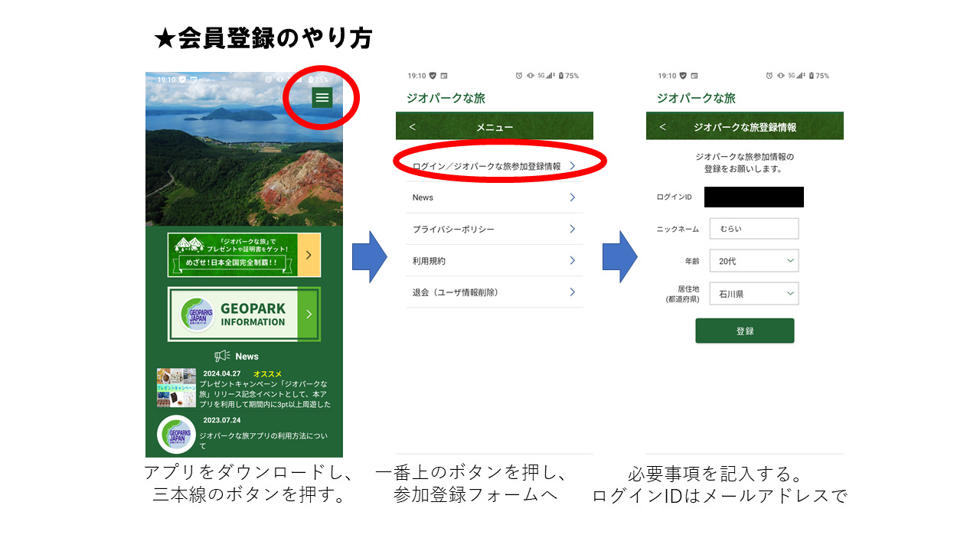The width and height of the screenshot is (980, 551).
Task: Open the hamburger menu on the home screen
Action: click(322, 97)
